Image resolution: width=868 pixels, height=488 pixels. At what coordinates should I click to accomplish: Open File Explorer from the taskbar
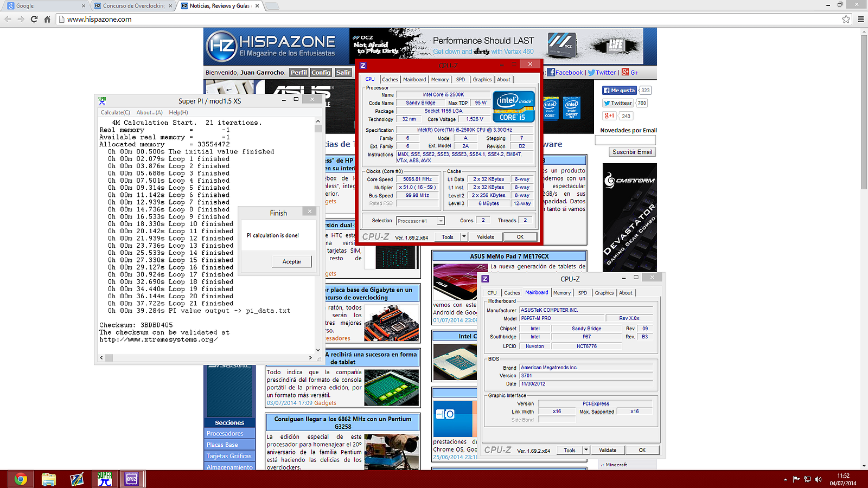tap(49, 479)
